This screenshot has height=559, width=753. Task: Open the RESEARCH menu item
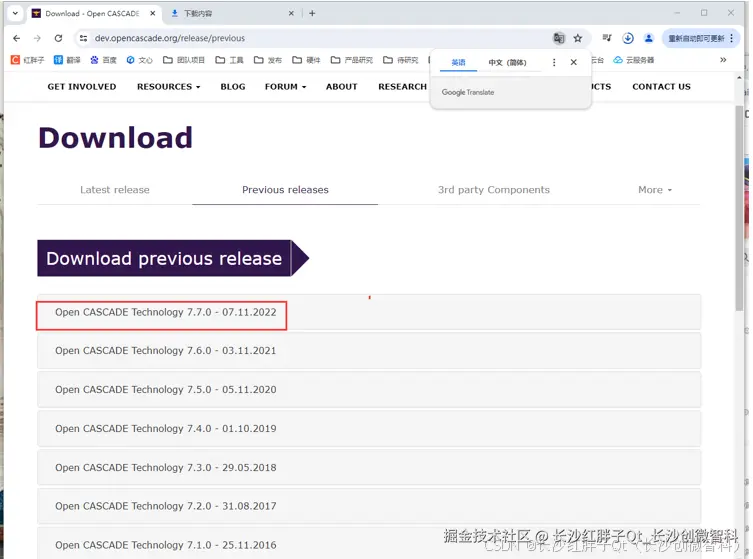click(402, 86)
